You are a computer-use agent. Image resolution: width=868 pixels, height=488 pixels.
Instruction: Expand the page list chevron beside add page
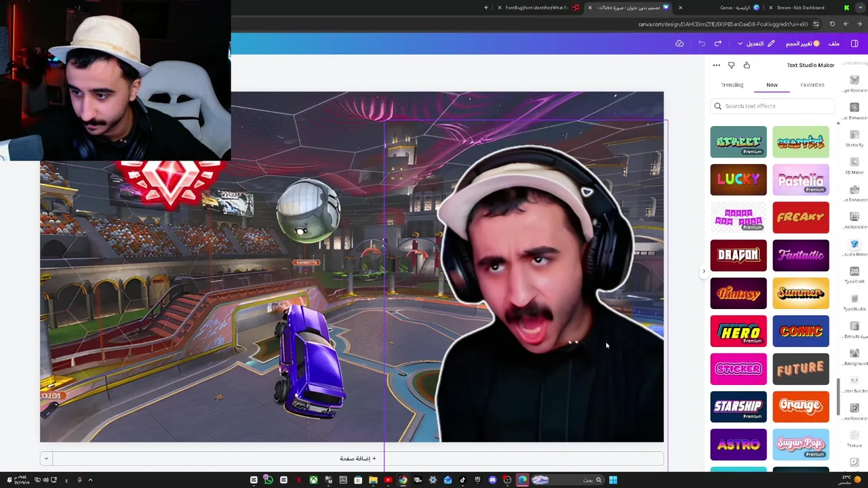coord(46,459)
